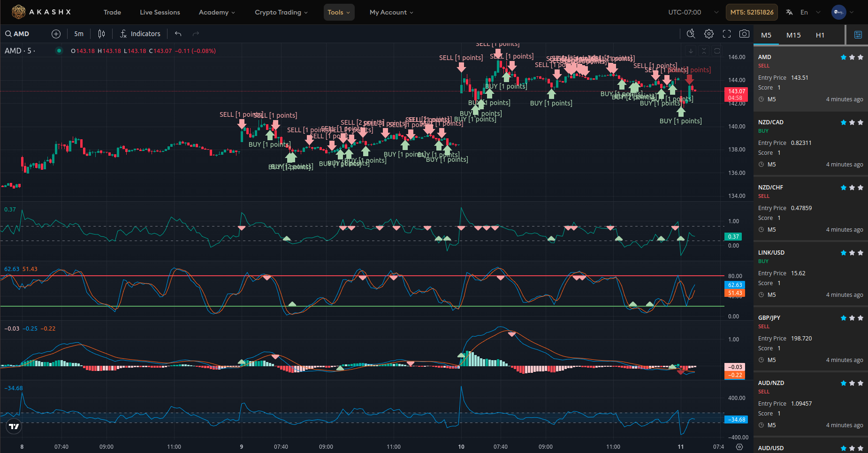Viewport: 868px width, 453px height.
Task: Open the GBP/JPY SELL signal card
Action: (x=810, y=339)
